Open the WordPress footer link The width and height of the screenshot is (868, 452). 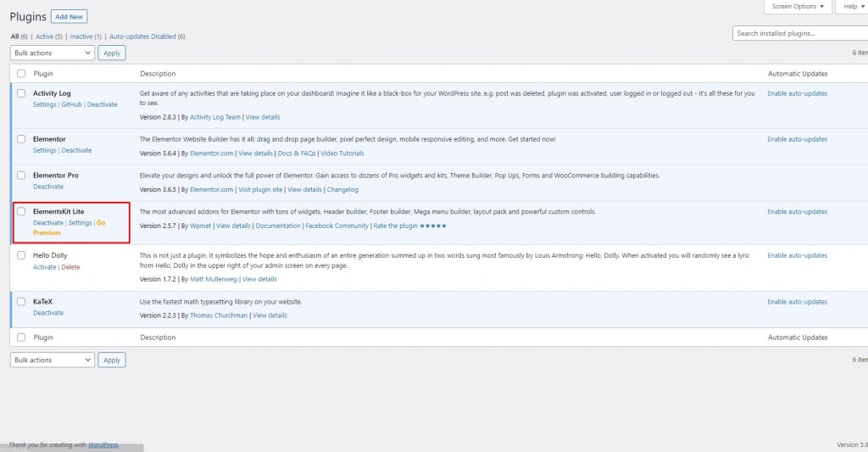[103, 445]
